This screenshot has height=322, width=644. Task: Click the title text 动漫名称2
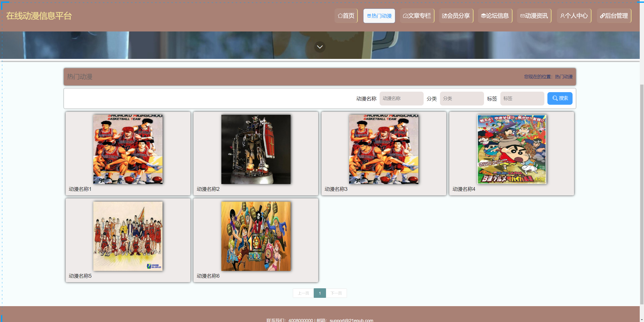coord(208,189)
